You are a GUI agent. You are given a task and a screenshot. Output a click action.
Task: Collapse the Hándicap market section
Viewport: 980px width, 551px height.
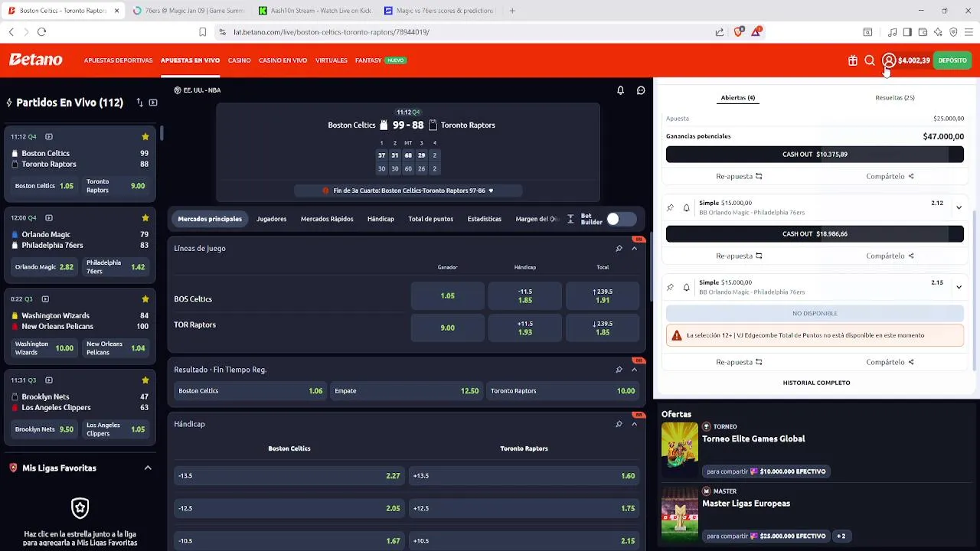(x=634, y=424)
